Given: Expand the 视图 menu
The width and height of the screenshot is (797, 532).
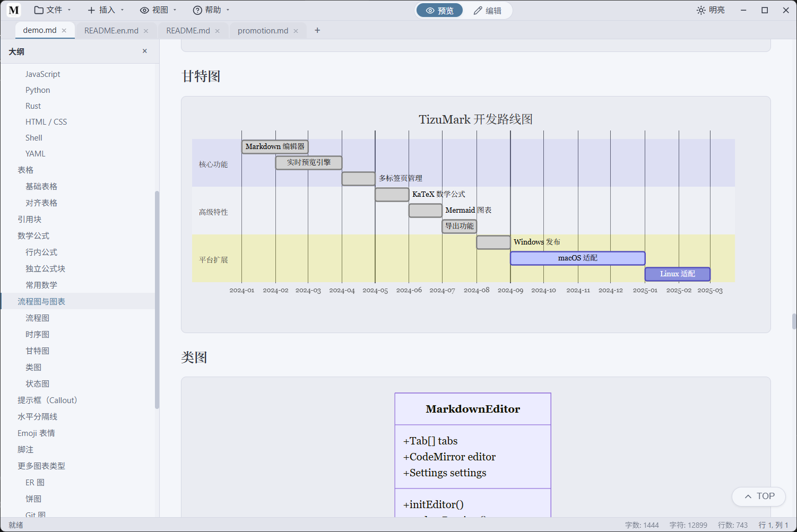Looking at the screenshot, I should (x=158, y=10).
